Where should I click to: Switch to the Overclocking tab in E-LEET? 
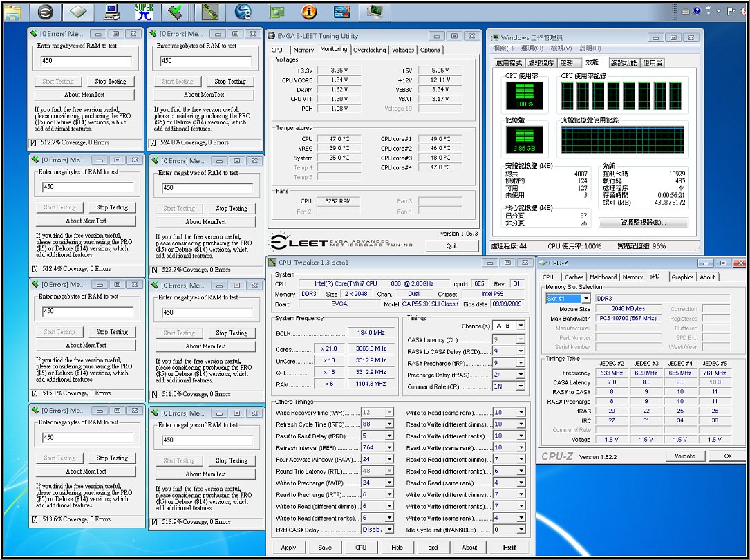click(x=369, y=50)
